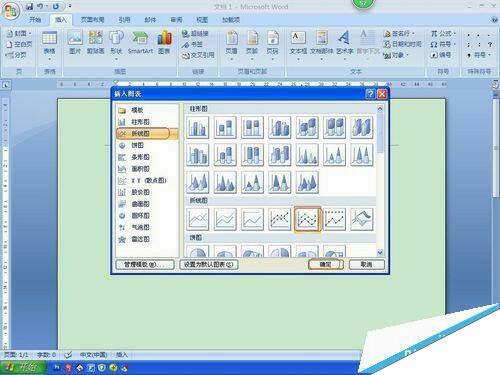The width and height of the screenshot is (500, 375).
Task: Click the 剪贴画 (Clip Art) icon
Action: click(96, 42)
